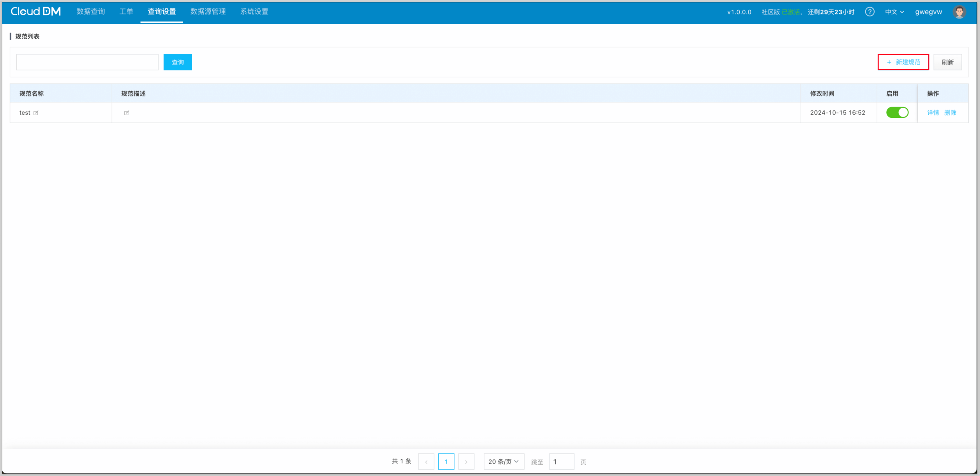
Task: Expand the 中文 language dropdown
Action: click(894, 12)
